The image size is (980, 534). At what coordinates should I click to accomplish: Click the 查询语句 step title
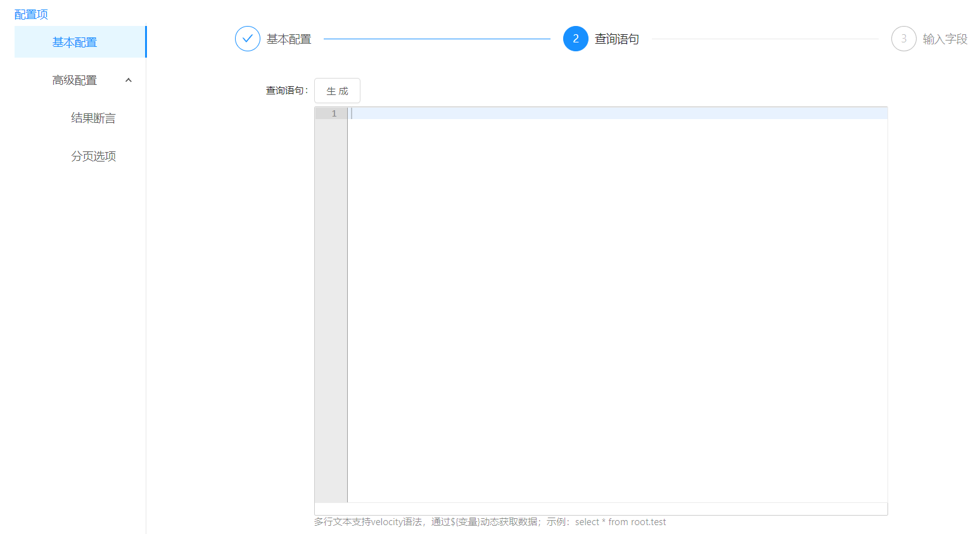point(616,39)
